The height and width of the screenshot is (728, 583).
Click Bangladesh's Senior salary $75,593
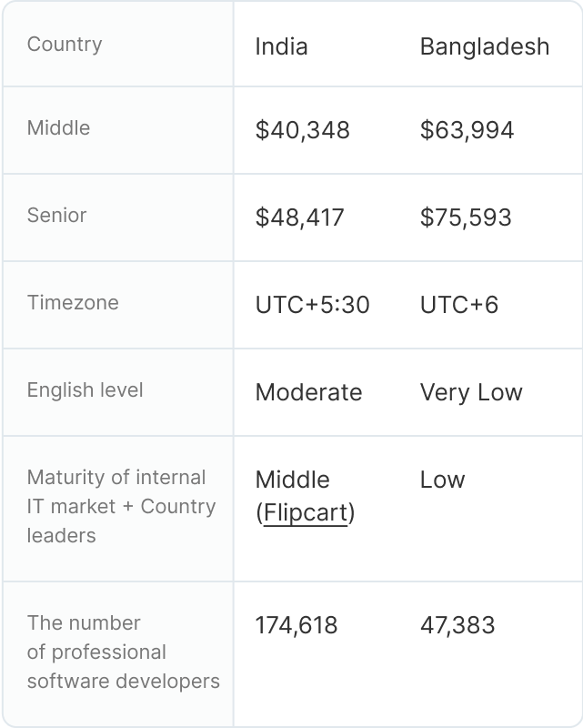466,217
